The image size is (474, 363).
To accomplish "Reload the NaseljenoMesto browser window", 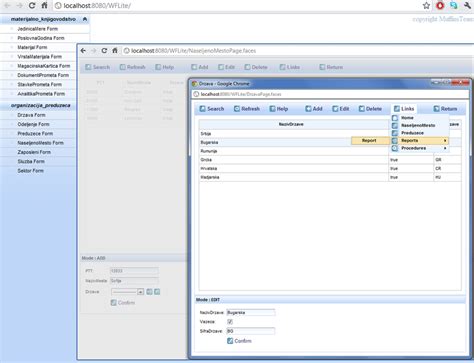I will point(104,51).
